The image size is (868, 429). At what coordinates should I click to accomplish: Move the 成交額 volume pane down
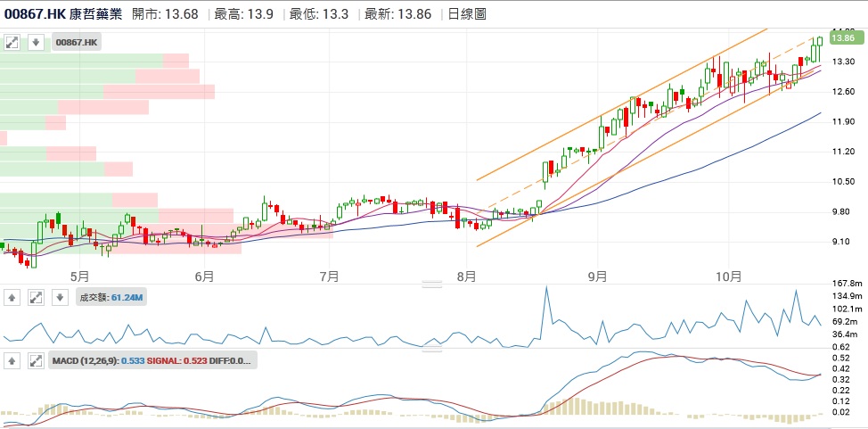point(58,297)
